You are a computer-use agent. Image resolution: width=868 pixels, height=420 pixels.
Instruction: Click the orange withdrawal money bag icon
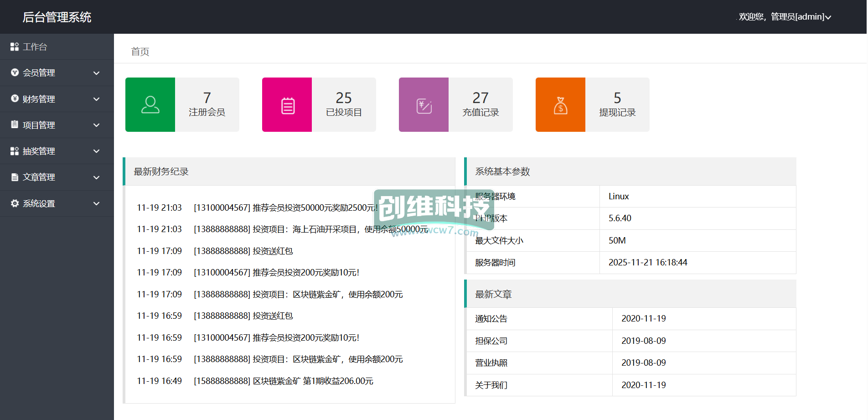point(560,105)
